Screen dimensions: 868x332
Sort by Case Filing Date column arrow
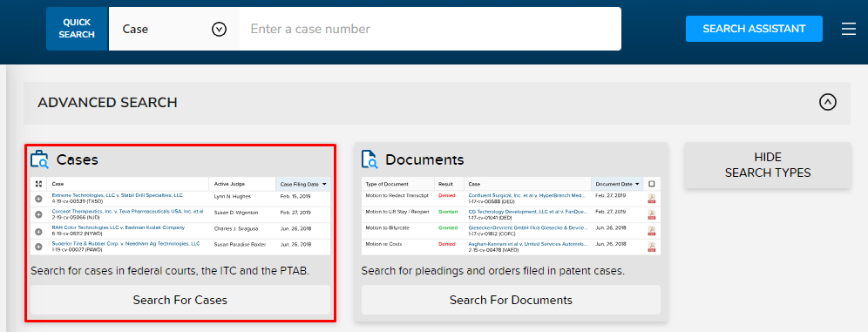(324, 184)
